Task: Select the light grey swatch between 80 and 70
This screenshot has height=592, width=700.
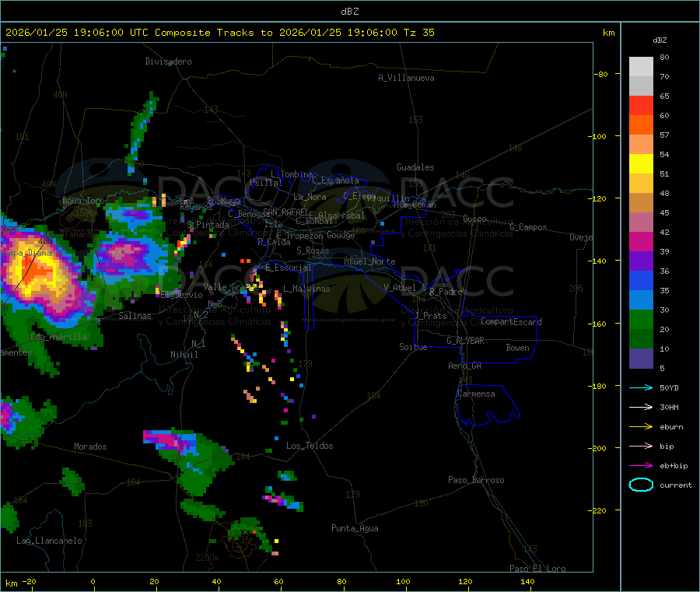Action: [641, 67]
